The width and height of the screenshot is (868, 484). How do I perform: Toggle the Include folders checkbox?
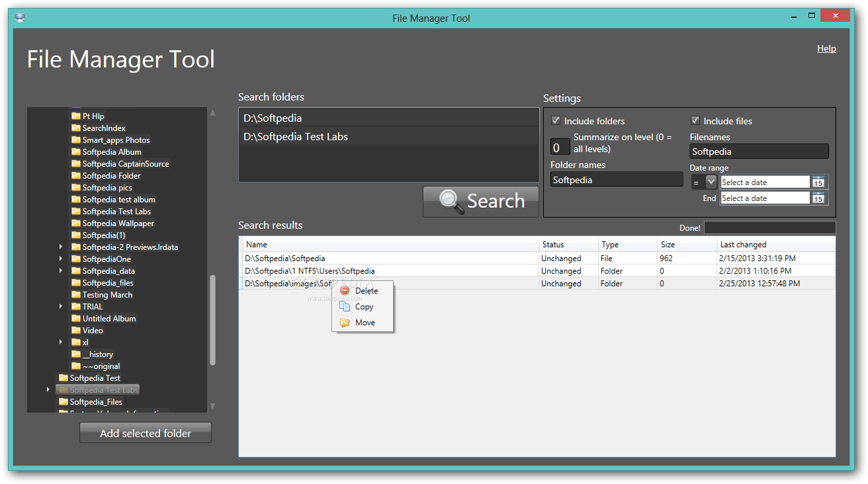556,121
